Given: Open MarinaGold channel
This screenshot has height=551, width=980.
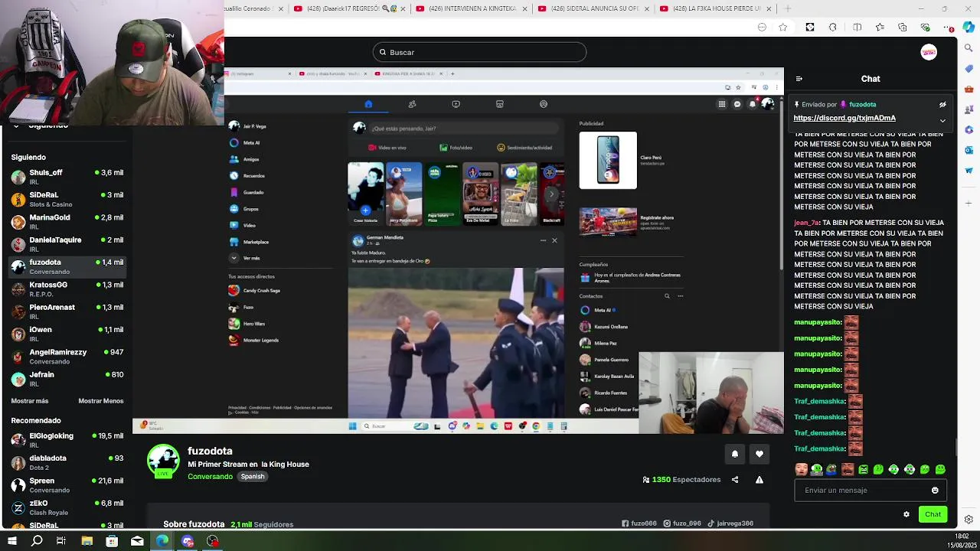Looking at the screenshot, I should pyautogui.click(x=67, y=222).
